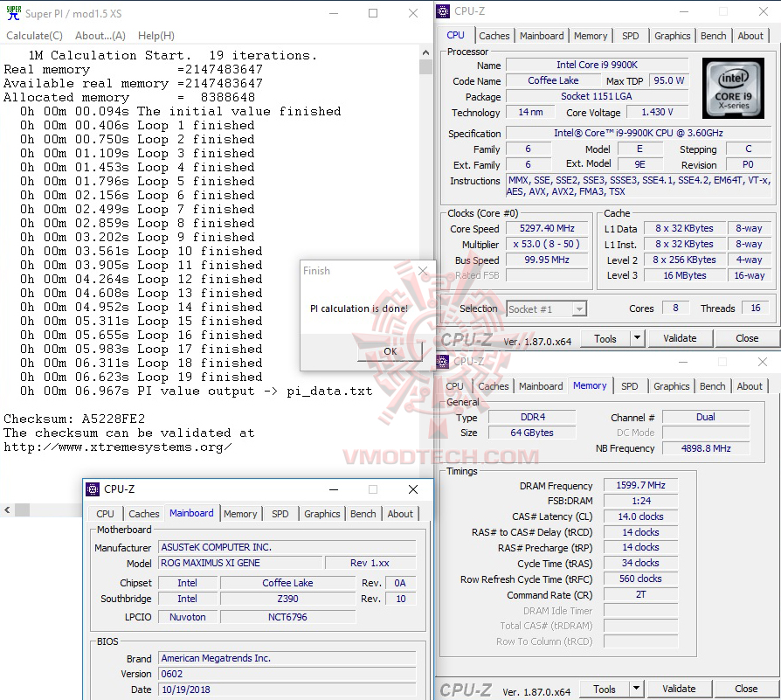
Task: Switch to the Caches tab
Action: (x=494, y=36)
